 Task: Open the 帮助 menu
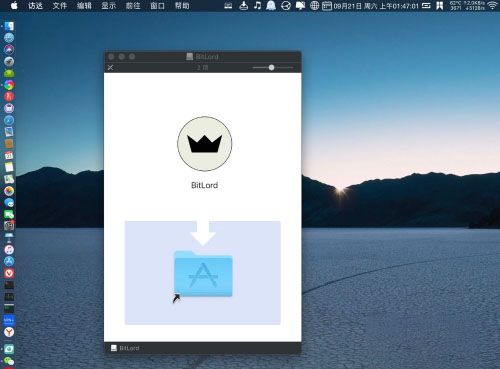pos(182,6)
